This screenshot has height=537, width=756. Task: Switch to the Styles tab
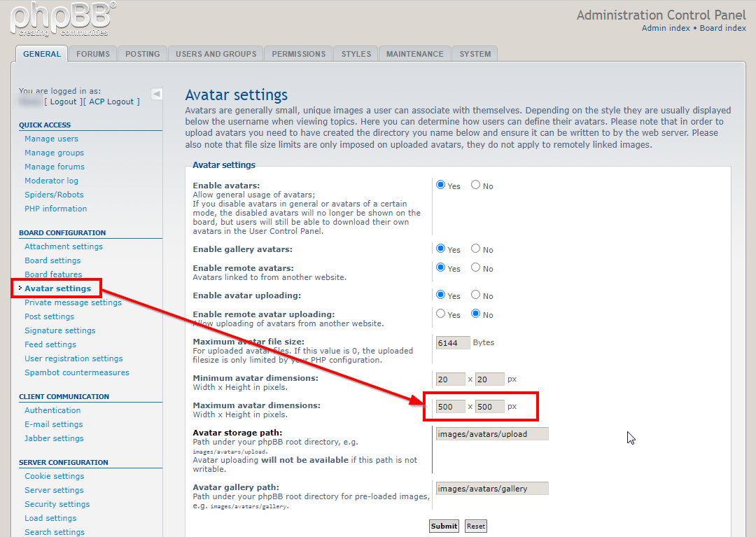click(x=356, y=53)
